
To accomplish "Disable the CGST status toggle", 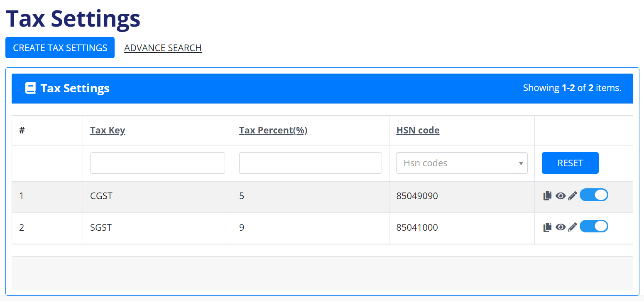I will coord(594,195).
